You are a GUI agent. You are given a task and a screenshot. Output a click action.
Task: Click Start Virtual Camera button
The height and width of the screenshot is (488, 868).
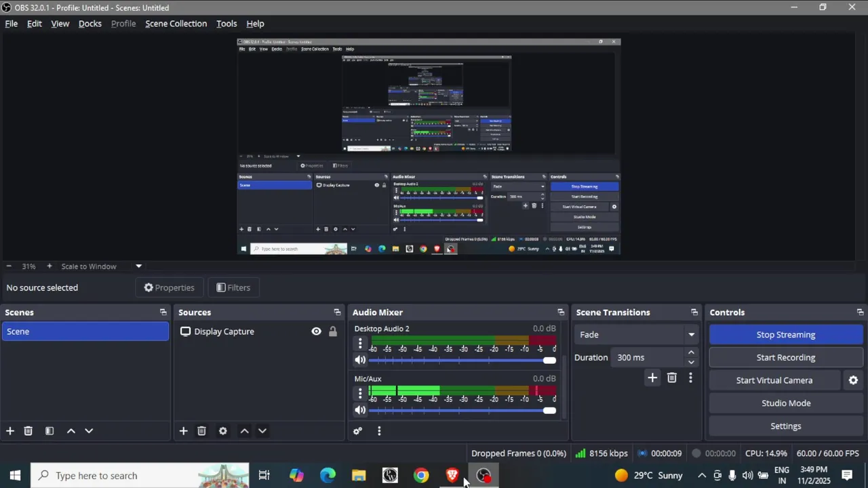click(x=774, y=381)
